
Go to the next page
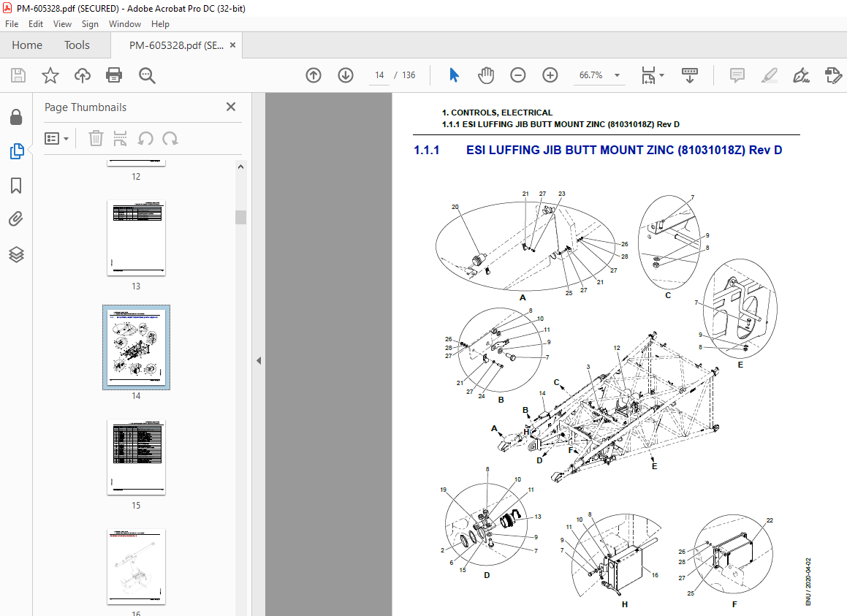[346, 75]
